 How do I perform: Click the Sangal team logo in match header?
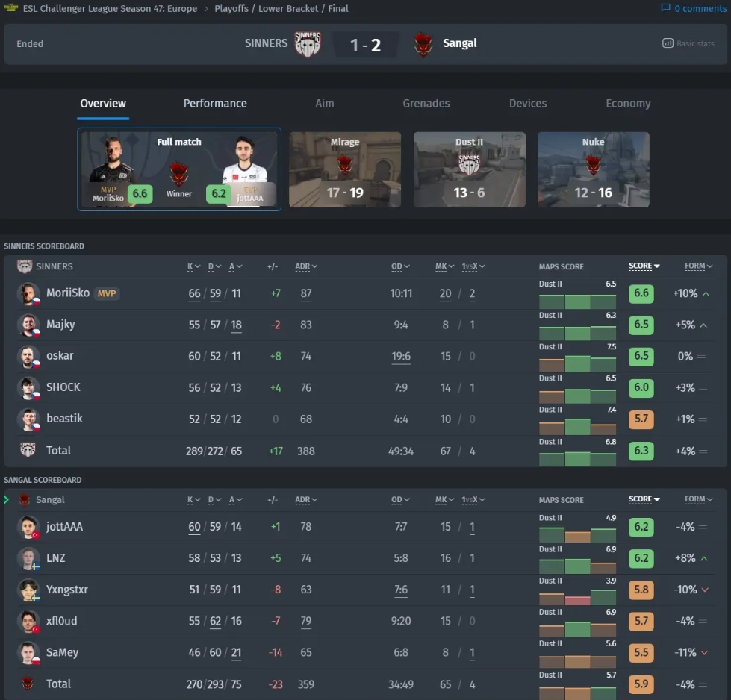(423, 43)
